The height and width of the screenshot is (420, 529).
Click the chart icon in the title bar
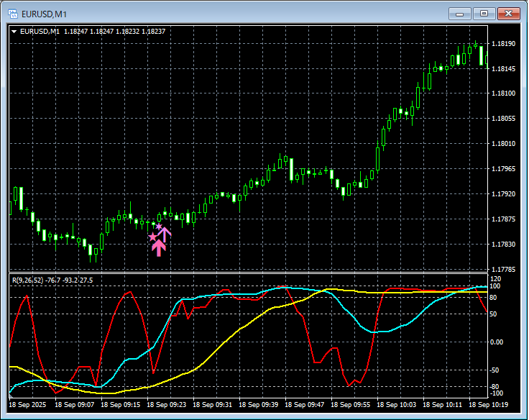(11, 13)
